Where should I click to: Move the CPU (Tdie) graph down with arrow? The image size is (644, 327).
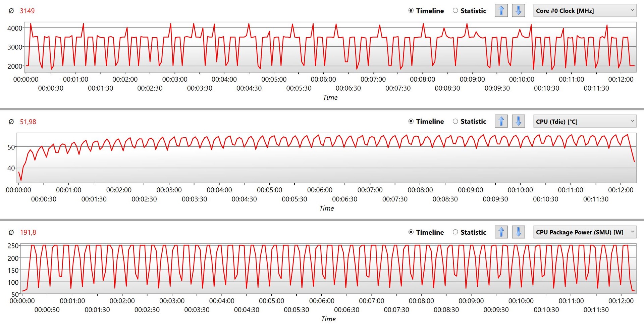(x=518, y=121)
